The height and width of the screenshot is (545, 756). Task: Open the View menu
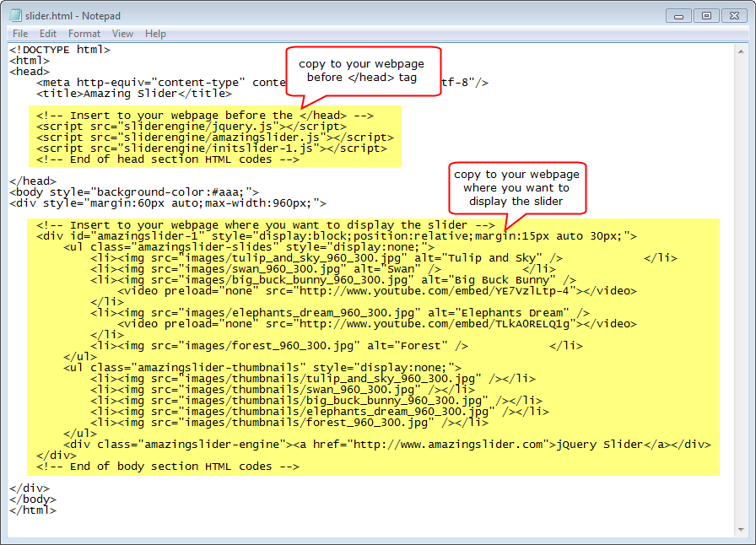[x=122, y=34]
